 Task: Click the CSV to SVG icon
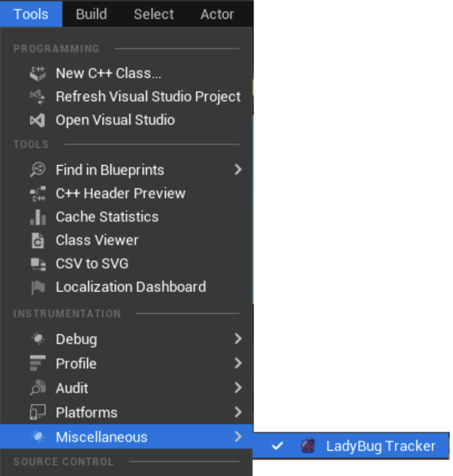(x=37, y=264)
